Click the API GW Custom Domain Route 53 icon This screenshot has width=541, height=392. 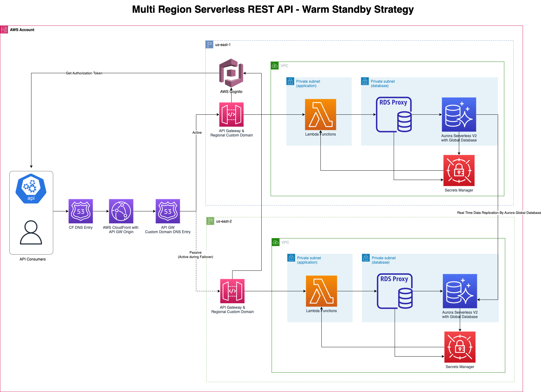pyautogui.click(x=168, y=211)
